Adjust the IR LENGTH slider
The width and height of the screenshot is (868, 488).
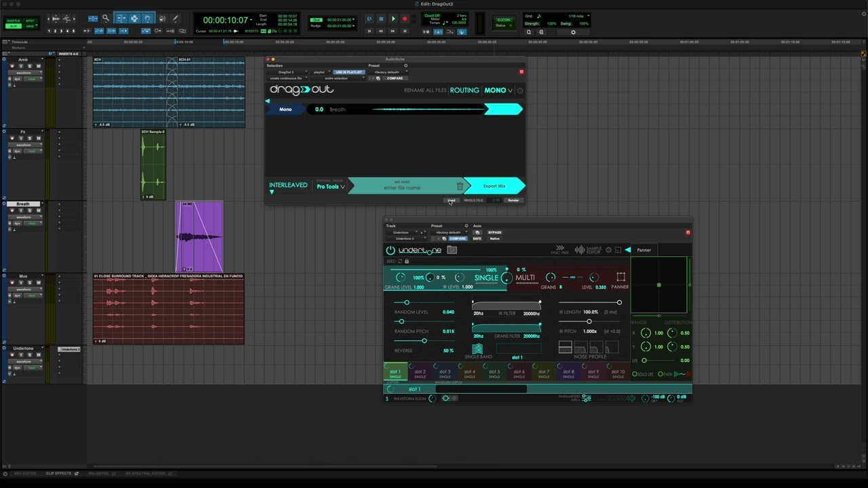pos(589,302)
